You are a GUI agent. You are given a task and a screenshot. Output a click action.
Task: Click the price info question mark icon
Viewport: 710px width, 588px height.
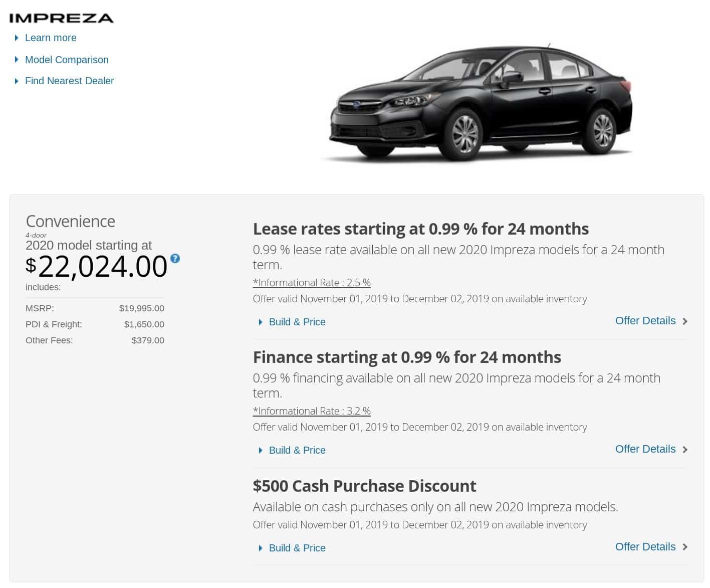tap(175, 259)
